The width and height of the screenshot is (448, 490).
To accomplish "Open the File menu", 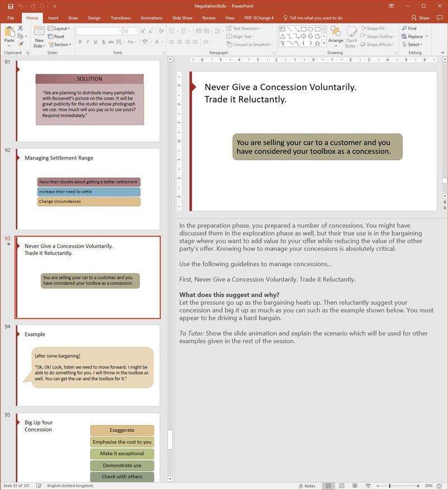I will click(x=11, y=18).
